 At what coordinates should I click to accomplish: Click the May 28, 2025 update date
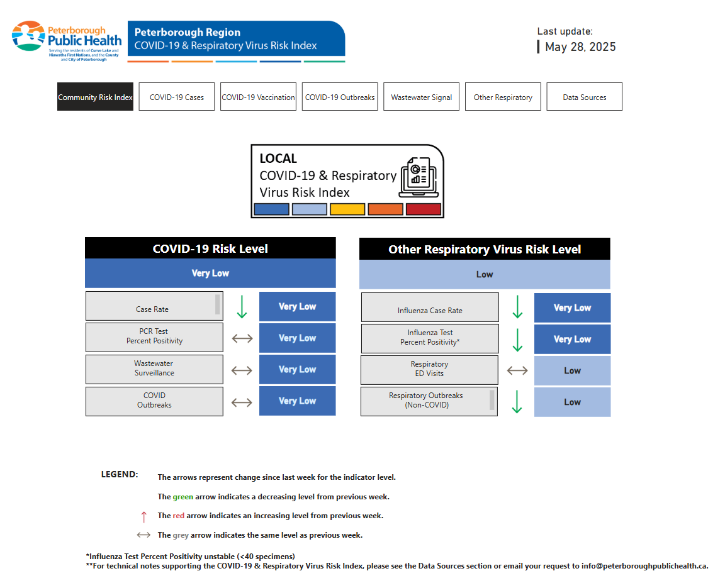pos(580,47)
